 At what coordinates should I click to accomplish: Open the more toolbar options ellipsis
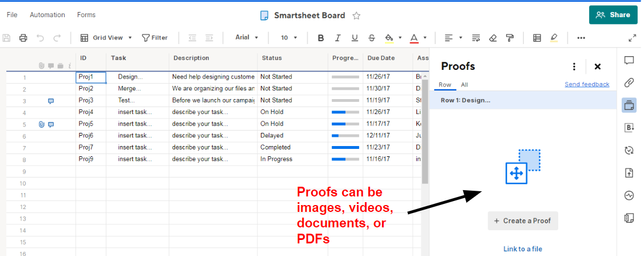pyautogui.click(x=581, y=38)
